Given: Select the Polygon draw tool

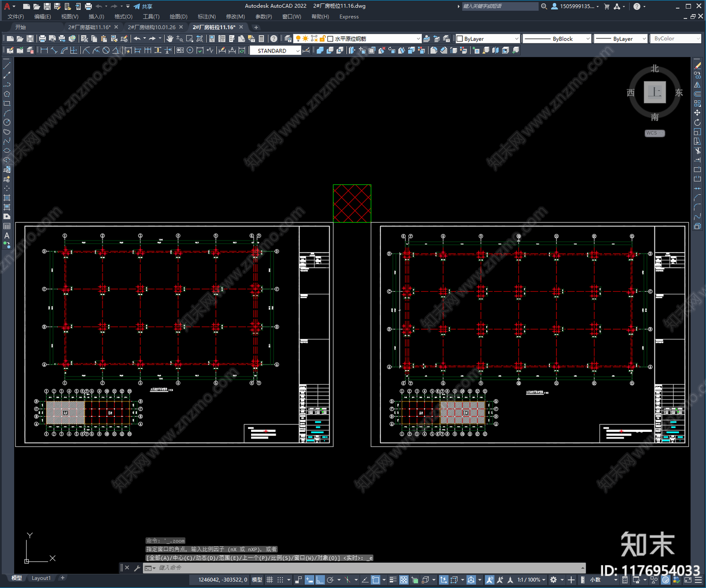Looking at the screenshot, I should coord(7,94).
